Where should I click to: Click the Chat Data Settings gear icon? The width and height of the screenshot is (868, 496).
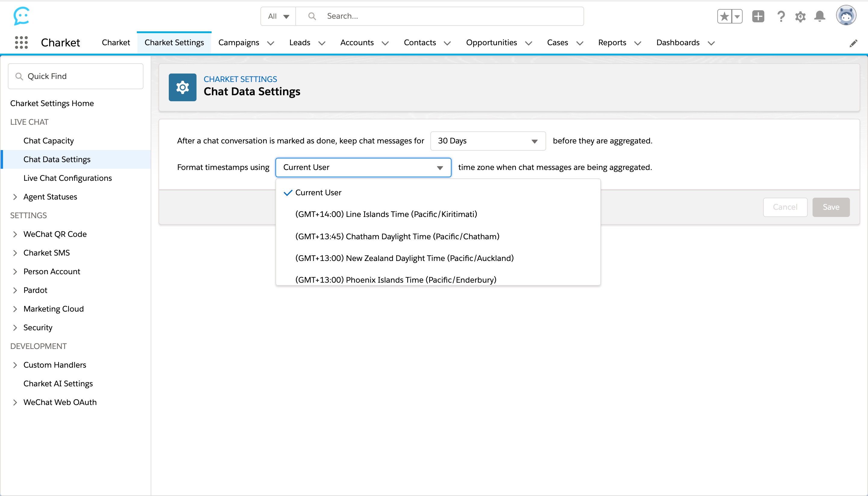tap(183, 87)
